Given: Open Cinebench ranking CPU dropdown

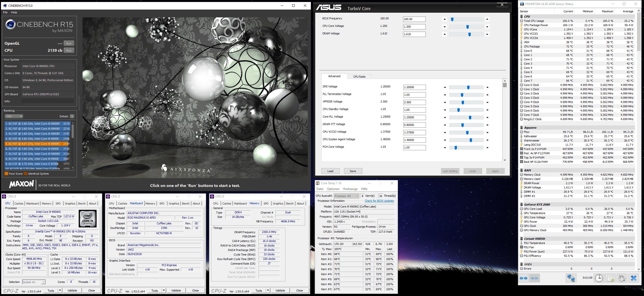Looking at the screenshot, I should (14, 116).
